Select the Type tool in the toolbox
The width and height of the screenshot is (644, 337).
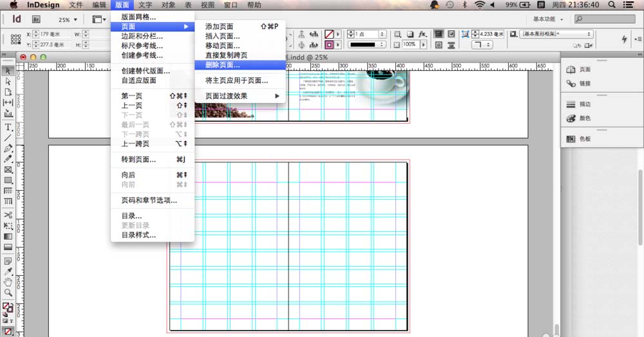8,127
